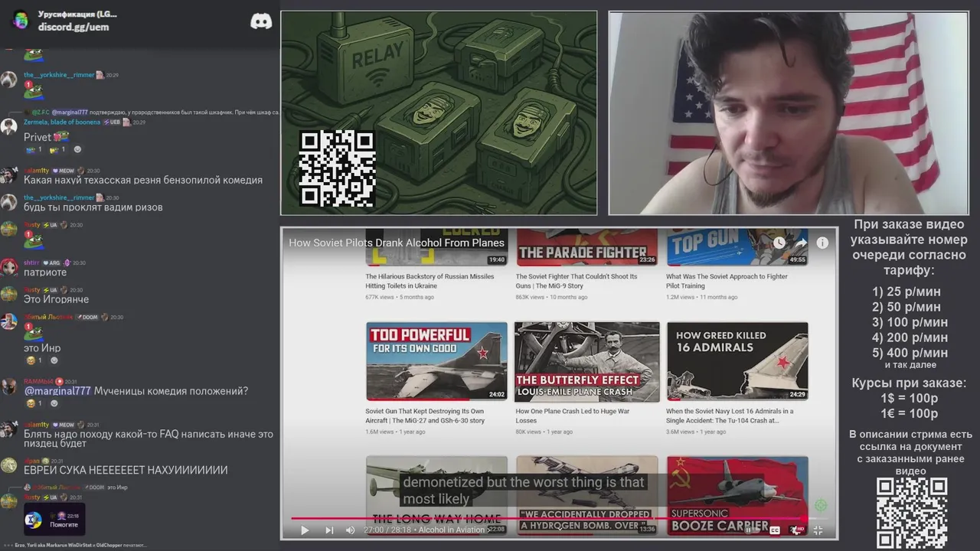The width and height of the screenshot is (980, 551).
Task: Toggle the crying-laugh reaction under 'Мученицы комедия положений?' message
Action: click(34, 403)
